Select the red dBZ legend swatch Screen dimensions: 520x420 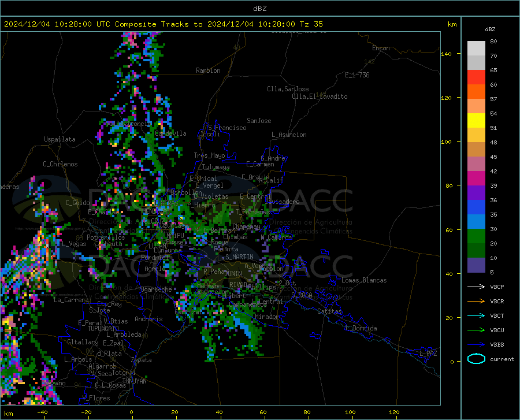[476, 77]
